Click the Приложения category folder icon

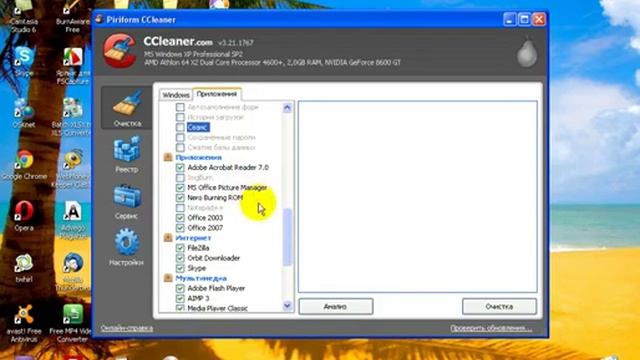[168, 157]
